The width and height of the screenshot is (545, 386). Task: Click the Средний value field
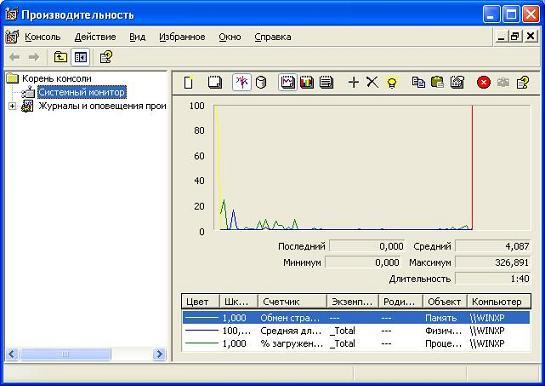(x=493, y=246)
